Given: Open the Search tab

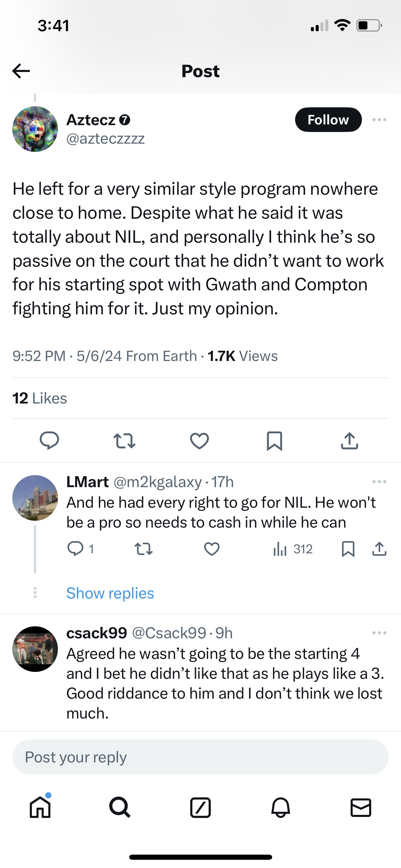Looking at the screenshot, I should click(120, 807).
